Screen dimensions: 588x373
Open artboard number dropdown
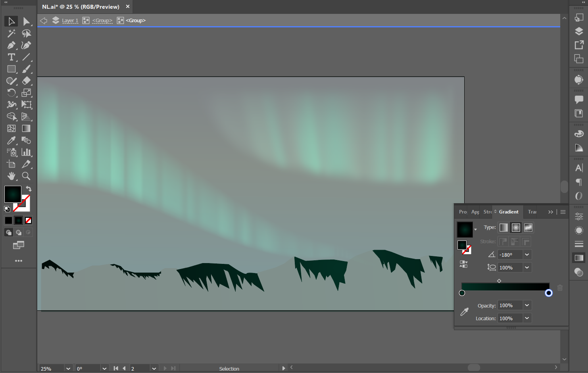(x=154, y=369)
